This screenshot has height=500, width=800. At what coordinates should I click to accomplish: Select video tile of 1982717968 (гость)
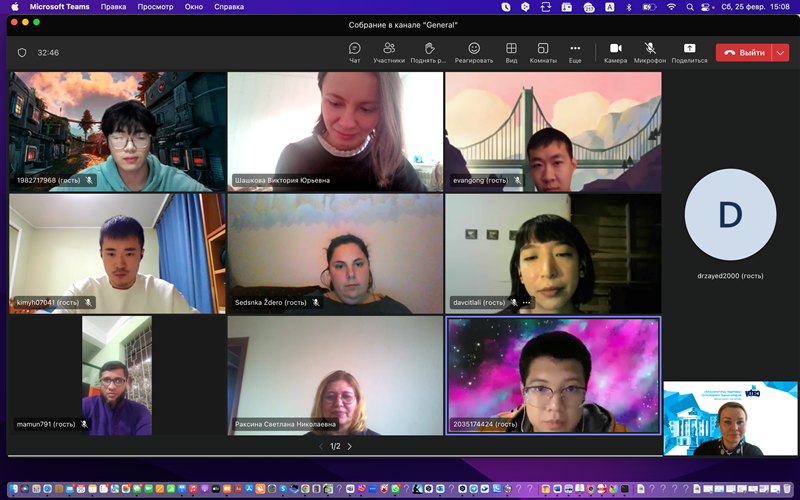point(117,132)
